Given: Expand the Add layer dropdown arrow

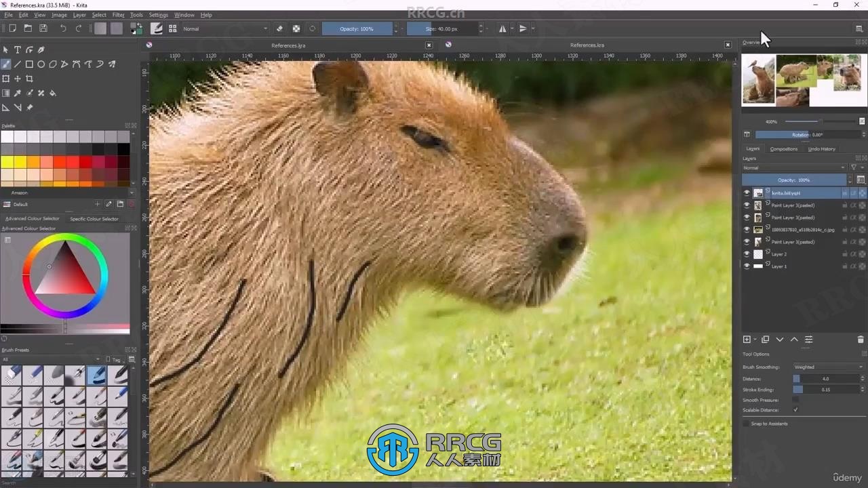Looking at the screenshot, I should tap(755, 340).
